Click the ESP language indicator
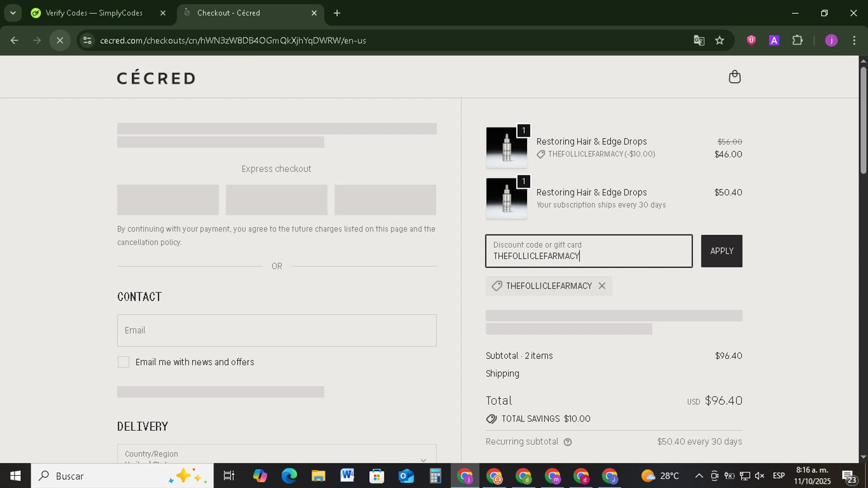Image resolution: width=868 pixels, height=488 pixels. pos(779,476)
